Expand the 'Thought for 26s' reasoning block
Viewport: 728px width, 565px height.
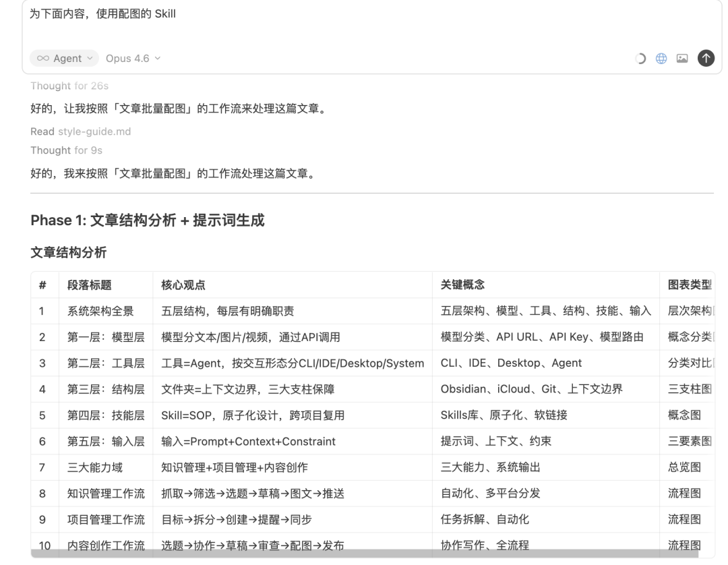point(69,86)
